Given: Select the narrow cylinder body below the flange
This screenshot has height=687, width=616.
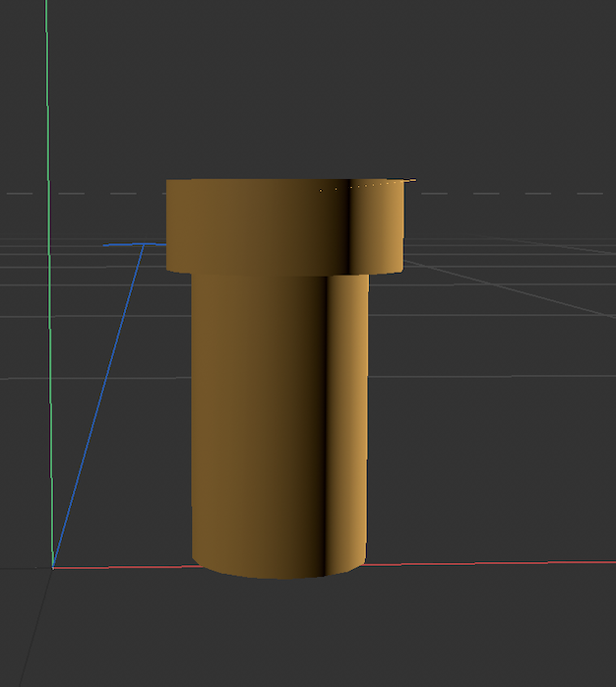Looking at the screenshot, I should tap(256, 413).
